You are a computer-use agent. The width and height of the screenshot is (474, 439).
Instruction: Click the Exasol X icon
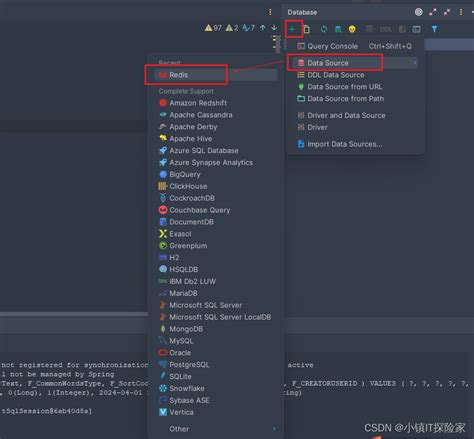(x=163, y=234)
